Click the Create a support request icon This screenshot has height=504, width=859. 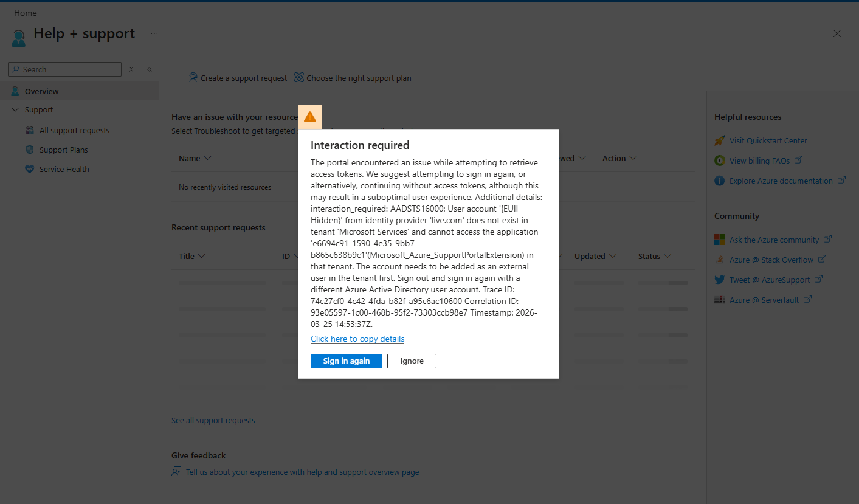point(193,77)
